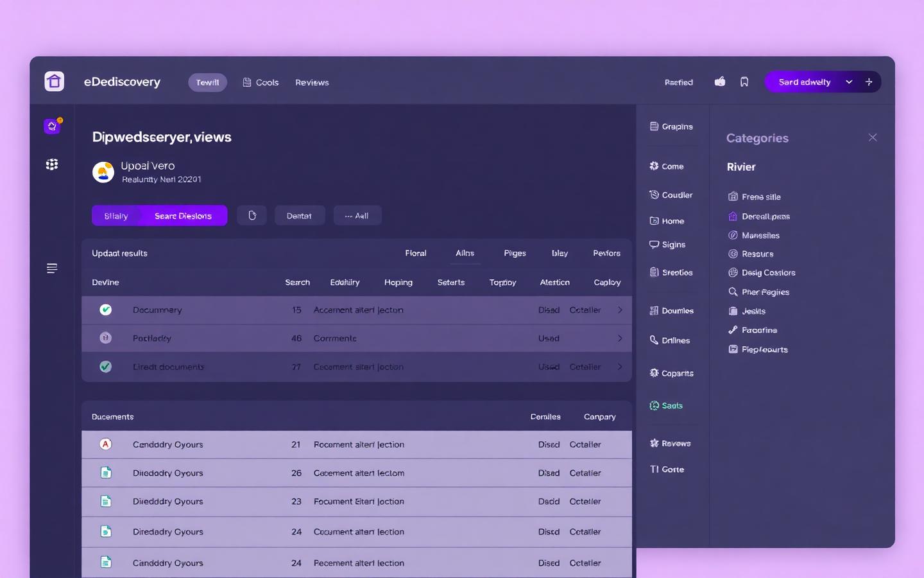Click the file icon in row numbered 23

point(106,501)
